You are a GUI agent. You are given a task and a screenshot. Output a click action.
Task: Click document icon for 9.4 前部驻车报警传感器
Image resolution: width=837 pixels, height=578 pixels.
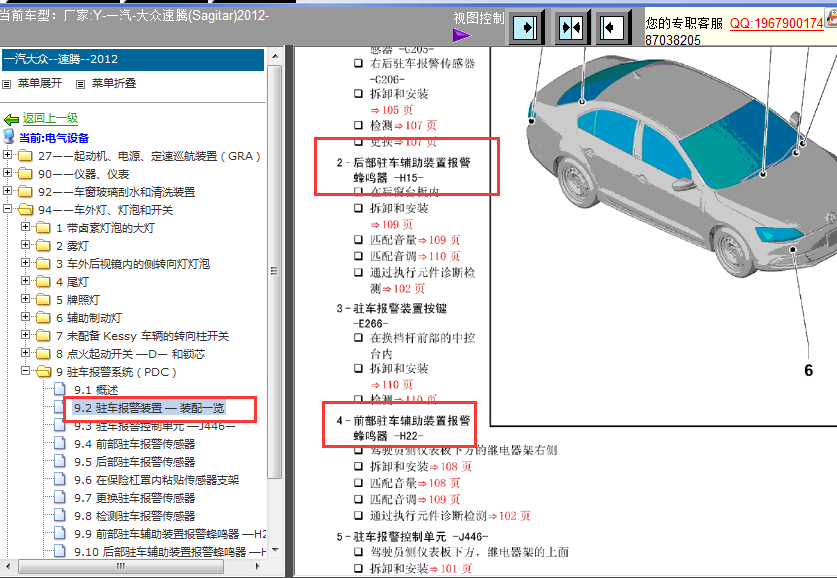60,444
